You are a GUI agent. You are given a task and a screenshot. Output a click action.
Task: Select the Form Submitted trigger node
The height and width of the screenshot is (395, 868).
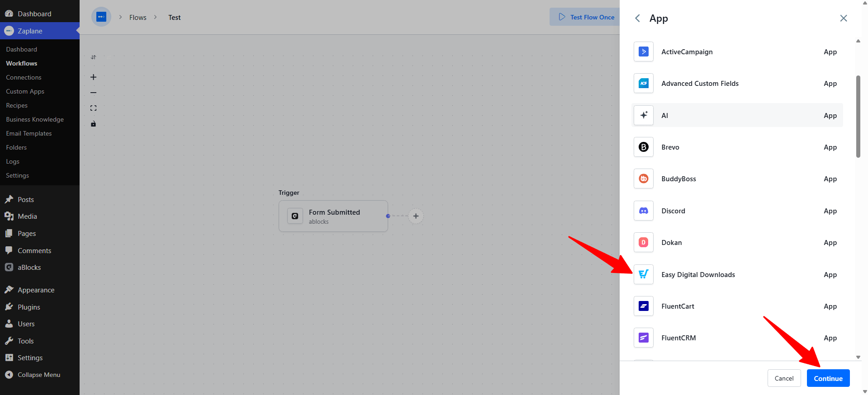tap(333, 216)
